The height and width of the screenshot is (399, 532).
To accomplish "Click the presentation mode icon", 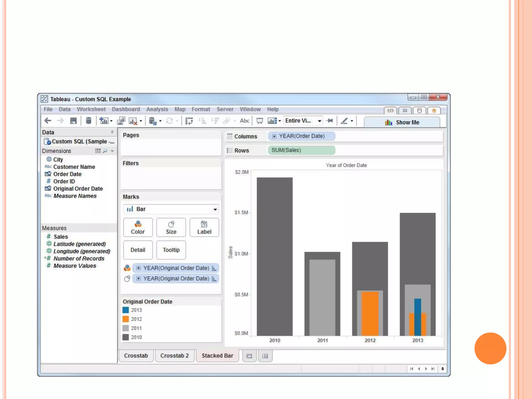I will point(260,121).
